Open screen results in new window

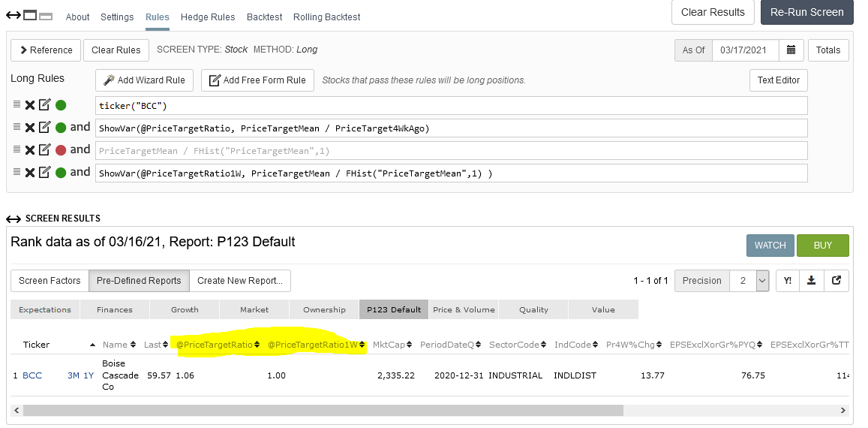[x=836, y=281]
